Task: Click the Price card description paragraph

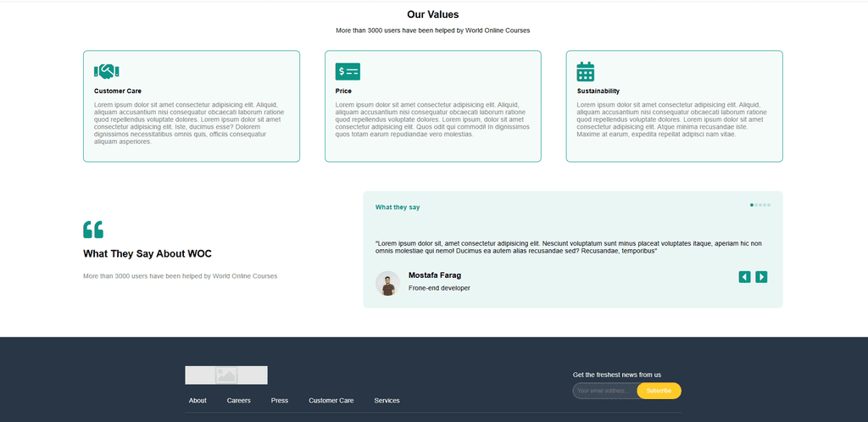Action: pos(432,119)
